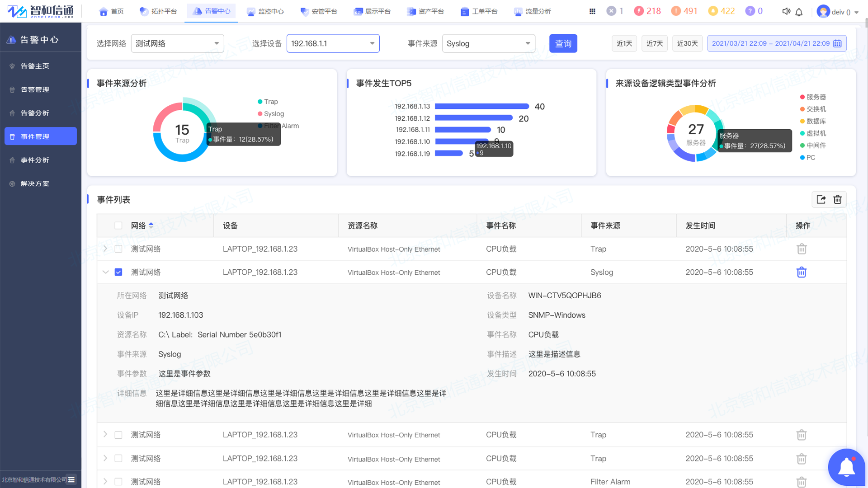The image size is (868, 488).
Task: Open the app grid icon in the top bar
Action: click(592, 11)
